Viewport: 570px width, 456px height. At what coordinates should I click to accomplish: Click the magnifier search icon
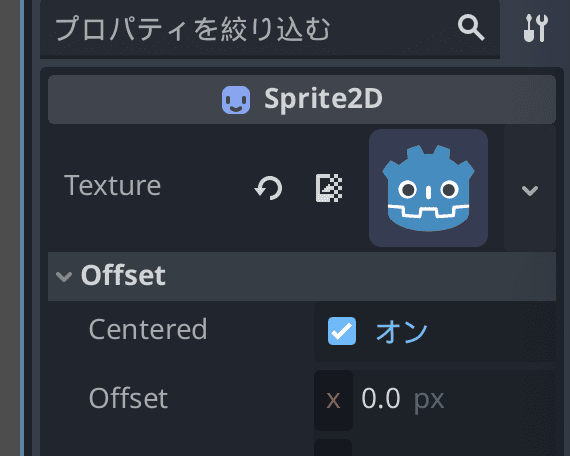pyautogui.click(x=471, y=27)
